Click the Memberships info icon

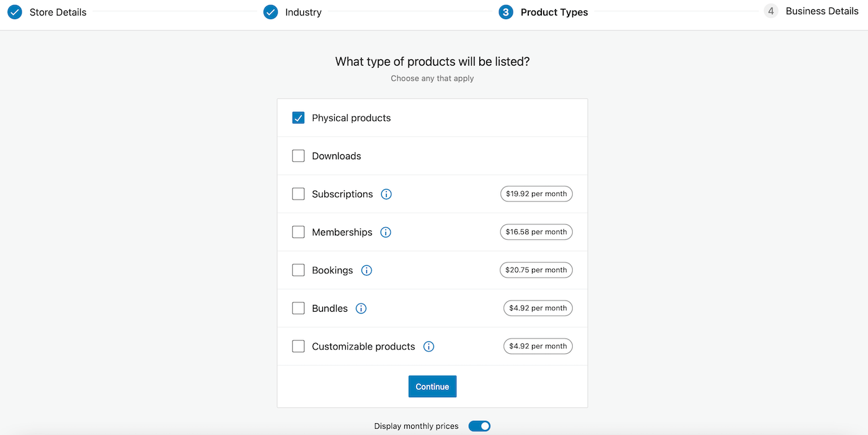(385, 232)
